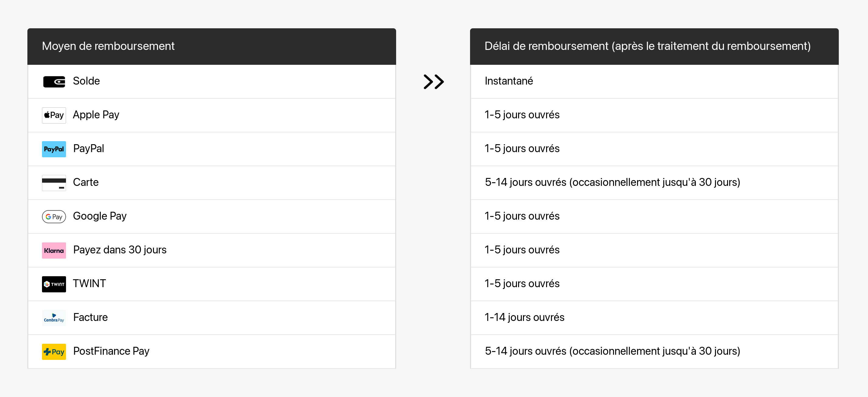Click the Apple Pay logo icon

54,115
